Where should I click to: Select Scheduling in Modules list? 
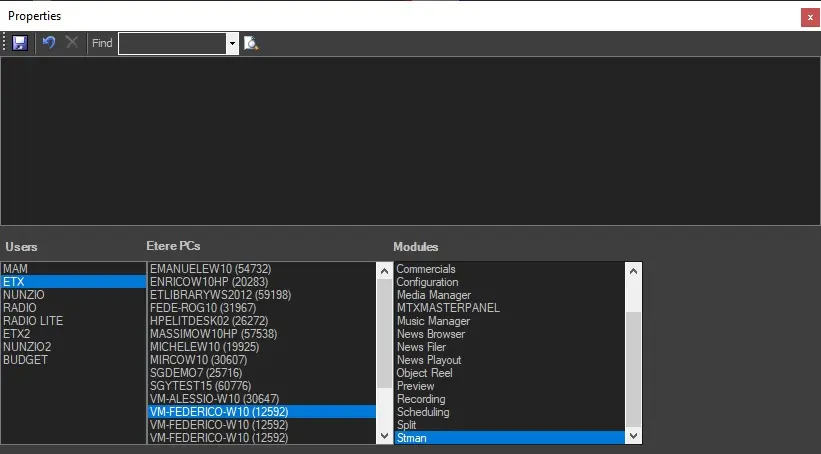pos(423,412)
